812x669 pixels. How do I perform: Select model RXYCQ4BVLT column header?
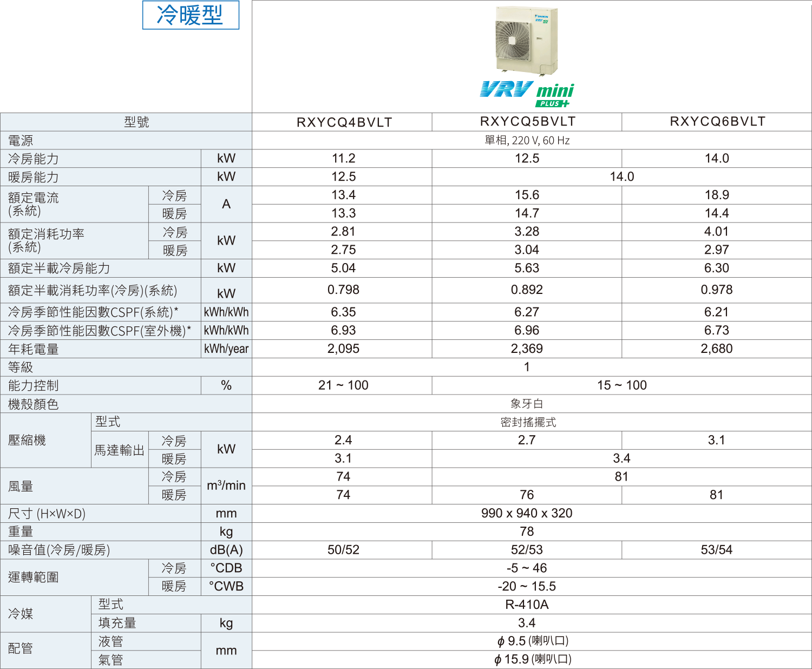click(x=344, y=122)
